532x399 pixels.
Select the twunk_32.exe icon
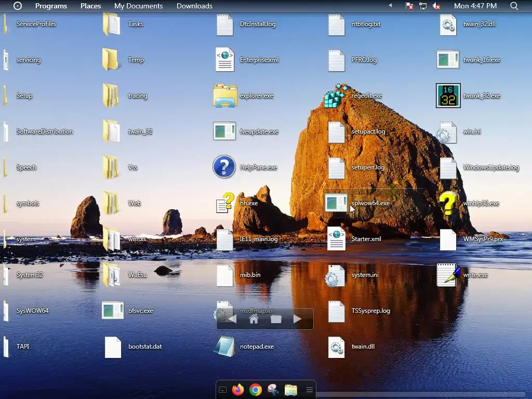(x=448, y=96)
